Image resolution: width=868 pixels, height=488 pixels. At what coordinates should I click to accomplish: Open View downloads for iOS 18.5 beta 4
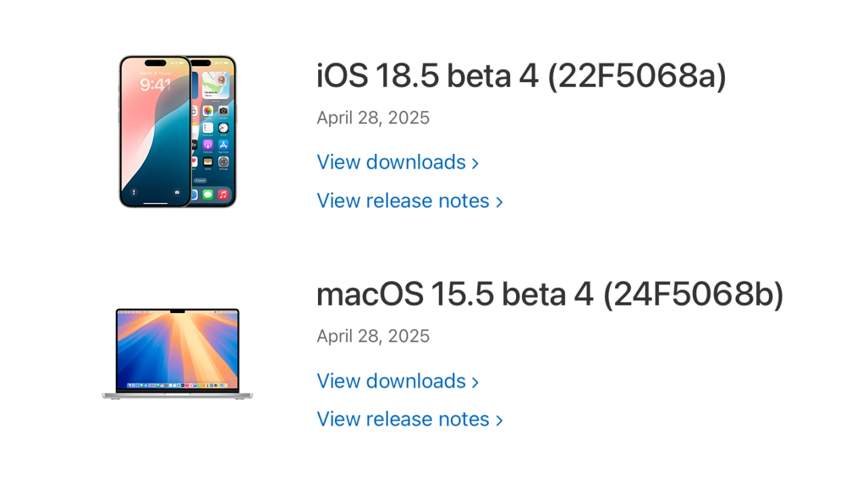tap(391, 163)
